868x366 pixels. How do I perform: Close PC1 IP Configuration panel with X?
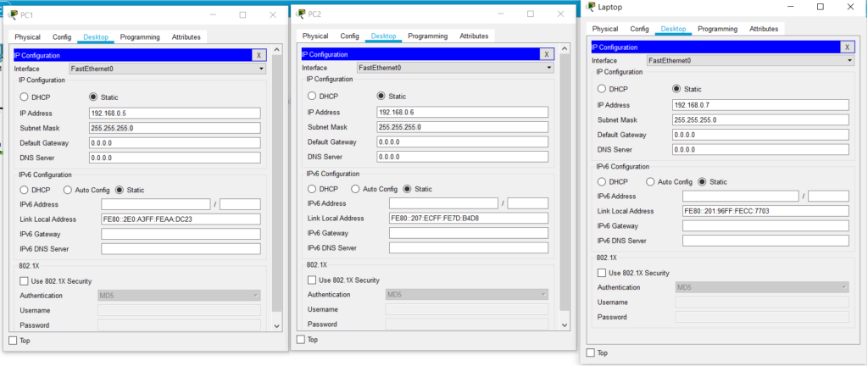click(x=259, y=55)
